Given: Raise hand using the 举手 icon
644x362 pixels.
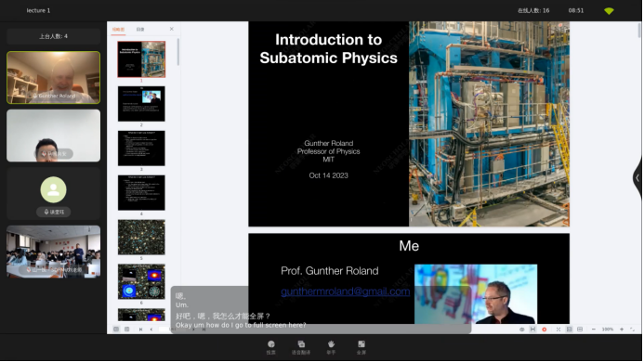Looking at the screenshot, I should click(x=331, y=347).
